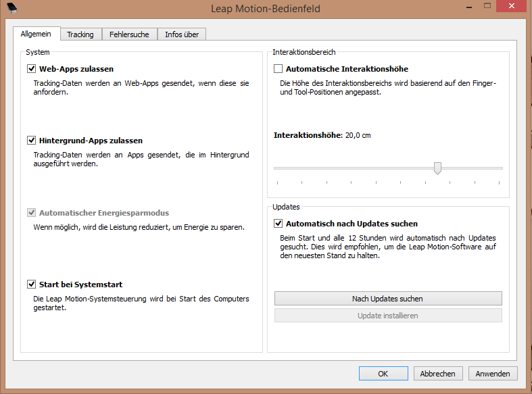The image size is (532, 394).
Task: Toggle Start bei Systemstart checkbox
Action: tap(31, 285)
